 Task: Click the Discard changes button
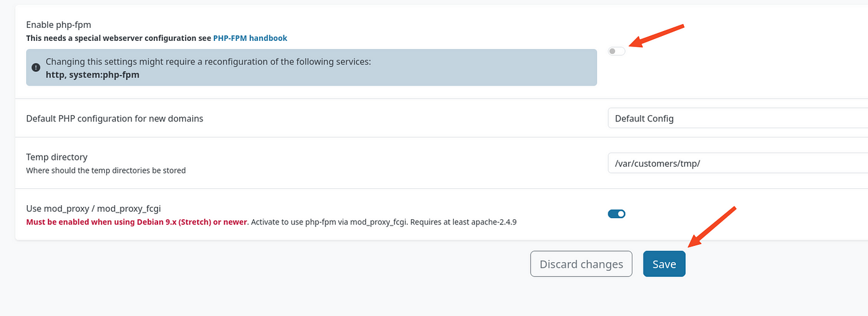point(581,264)
